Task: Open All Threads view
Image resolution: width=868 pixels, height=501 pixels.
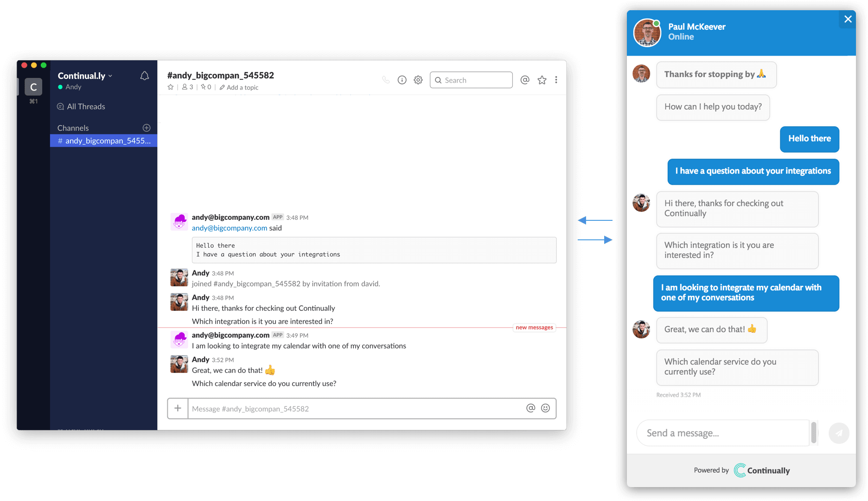Action: (81, 106)
